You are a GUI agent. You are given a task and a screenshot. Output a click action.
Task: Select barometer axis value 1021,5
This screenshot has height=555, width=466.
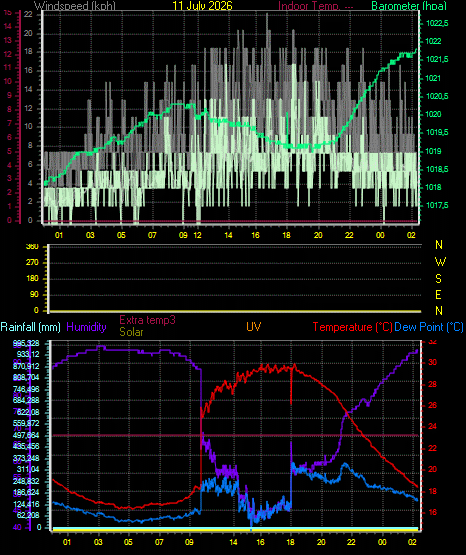(437, 59)
